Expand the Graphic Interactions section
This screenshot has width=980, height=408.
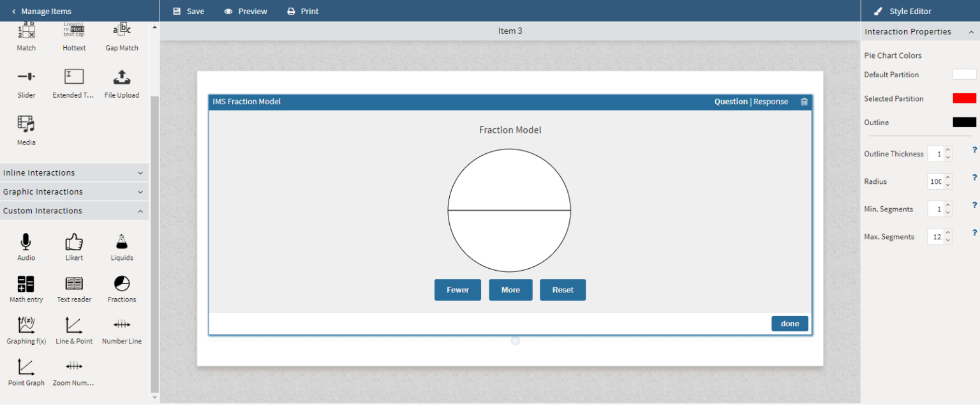coord(74,192)
